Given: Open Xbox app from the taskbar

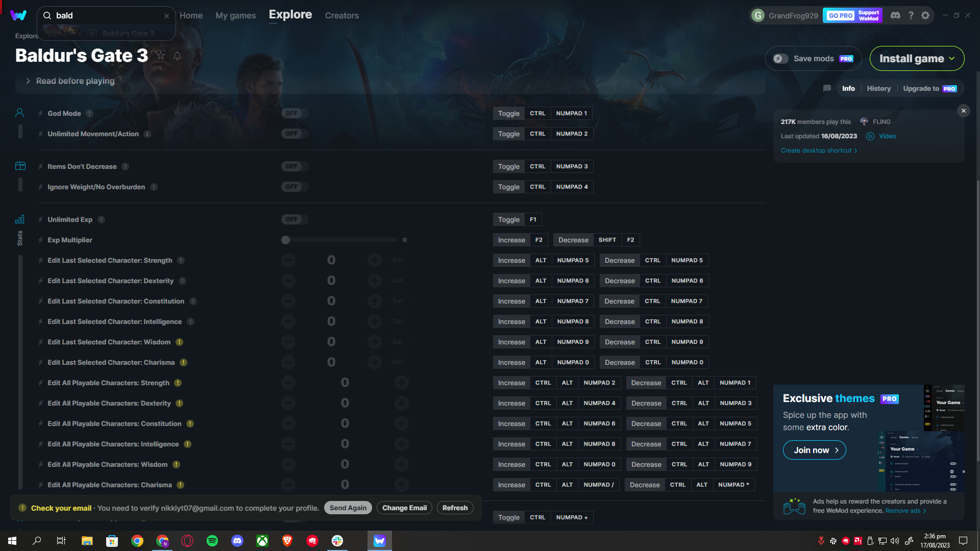Looking at the screenshot, I should click(x=262, y=541).
